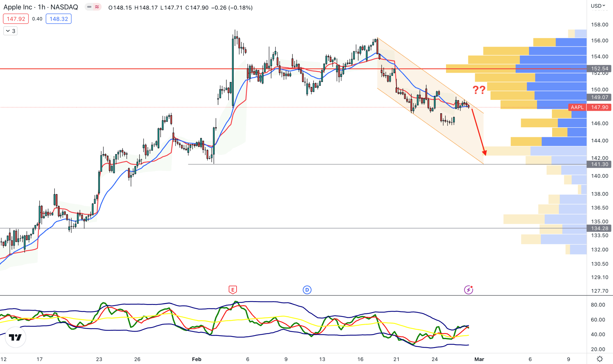The height and width of the screenshot is (364, 613).
Task: Click the dividend 'D' event marker
Action: click(x=307, y=290)
